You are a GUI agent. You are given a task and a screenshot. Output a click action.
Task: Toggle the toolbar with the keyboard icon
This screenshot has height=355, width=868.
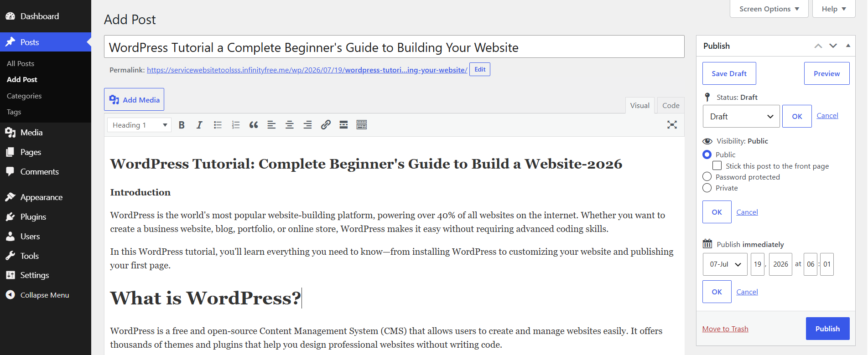coord(362,125)
